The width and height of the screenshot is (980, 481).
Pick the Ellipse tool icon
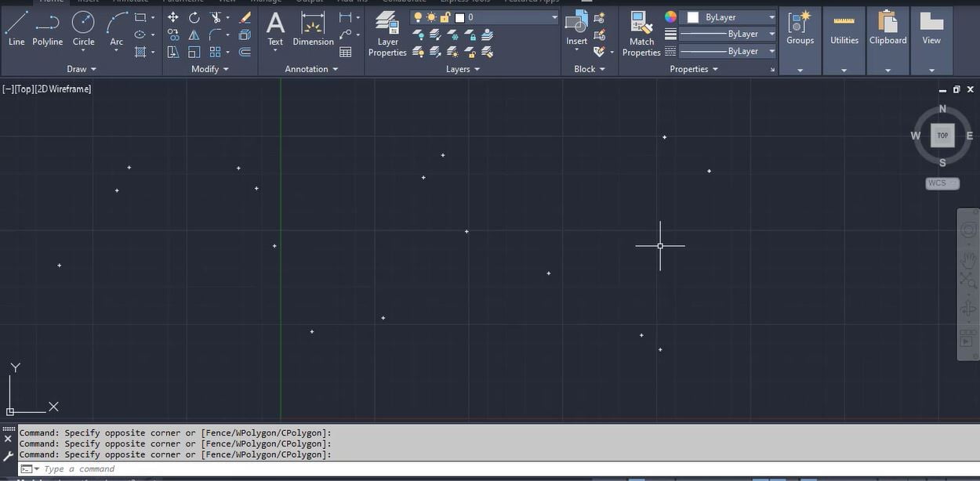pyautogui.click(x=140, y=34)
